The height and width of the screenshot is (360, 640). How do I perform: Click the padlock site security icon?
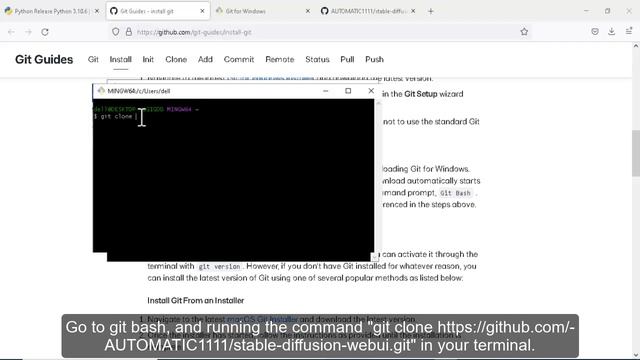[x=129, y=32]
